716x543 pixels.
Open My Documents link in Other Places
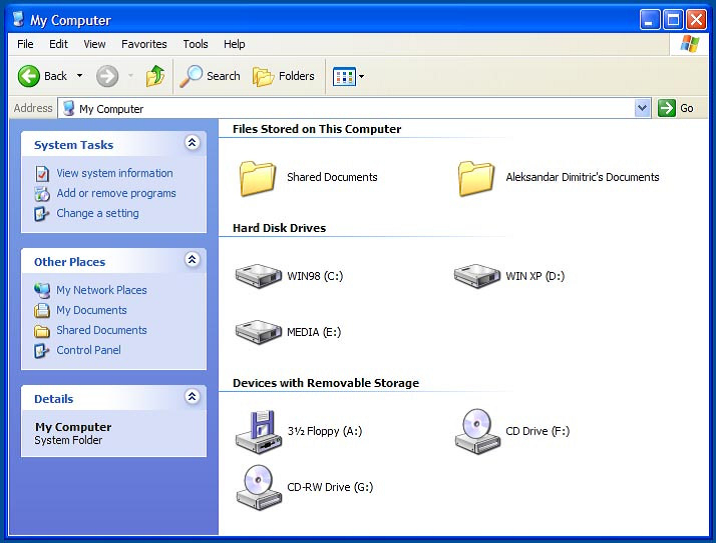(91, 310)
